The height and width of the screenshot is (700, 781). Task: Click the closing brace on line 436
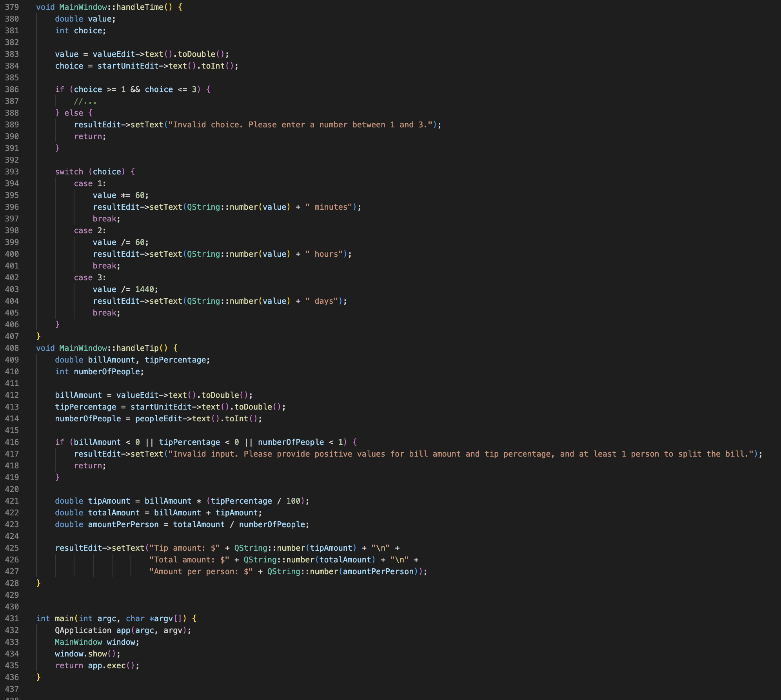(39, 677)
